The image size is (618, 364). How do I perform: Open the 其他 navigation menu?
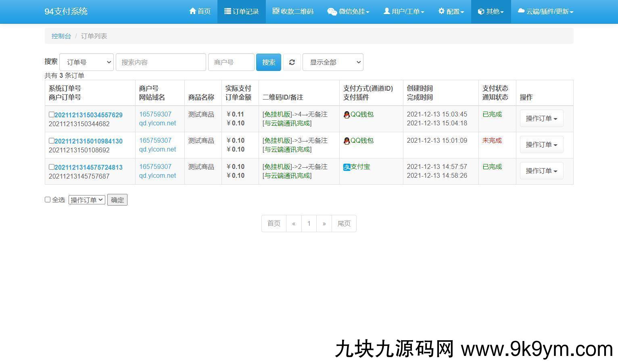pos(491,12)
